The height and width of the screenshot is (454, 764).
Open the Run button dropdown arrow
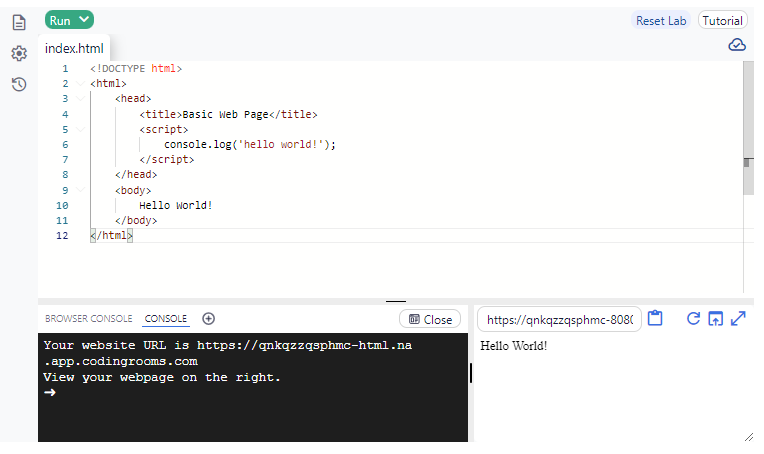pos(84,19)
